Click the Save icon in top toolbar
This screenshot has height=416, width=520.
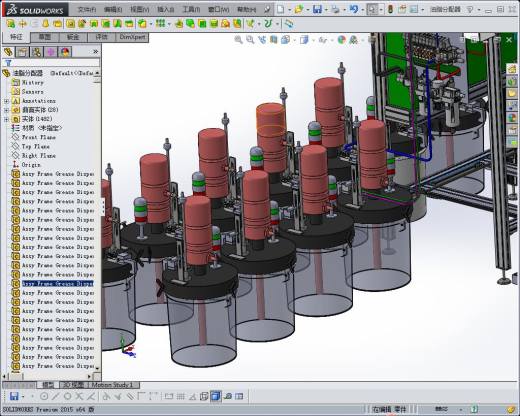click(x=317, y=9)
